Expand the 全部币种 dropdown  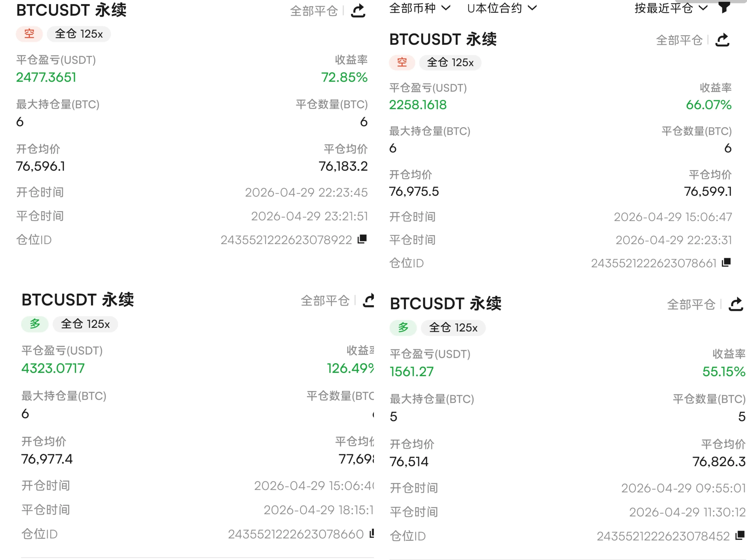coord(420,8)
